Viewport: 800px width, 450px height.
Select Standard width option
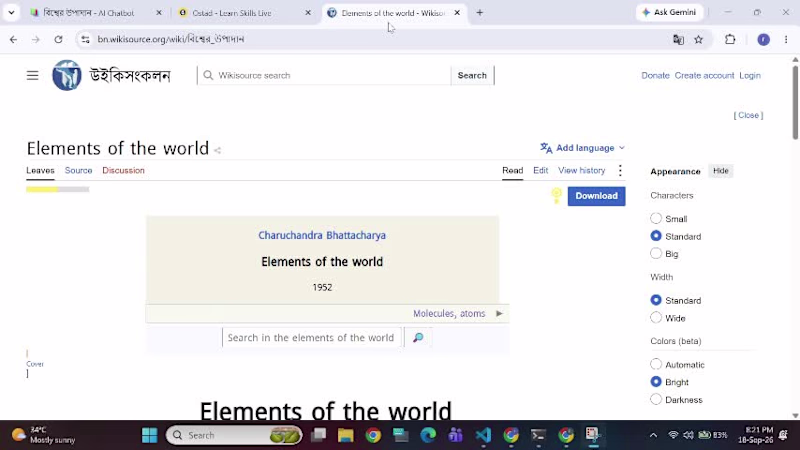pyautogui.click(x=656, y=301)
